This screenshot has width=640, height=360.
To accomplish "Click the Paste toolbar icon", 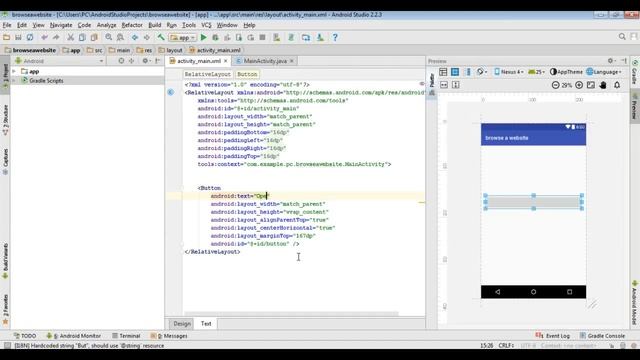I will tap(94, 38).
